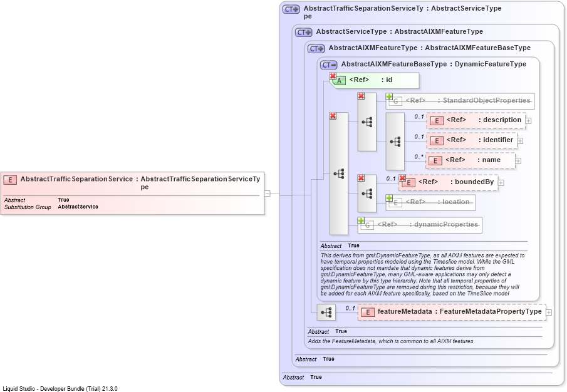This screenshot has width=567, height=392.
Task: Collapse the CT- icon of AbstractAIXMFeatureBaseType
Action: pos(329,65)
